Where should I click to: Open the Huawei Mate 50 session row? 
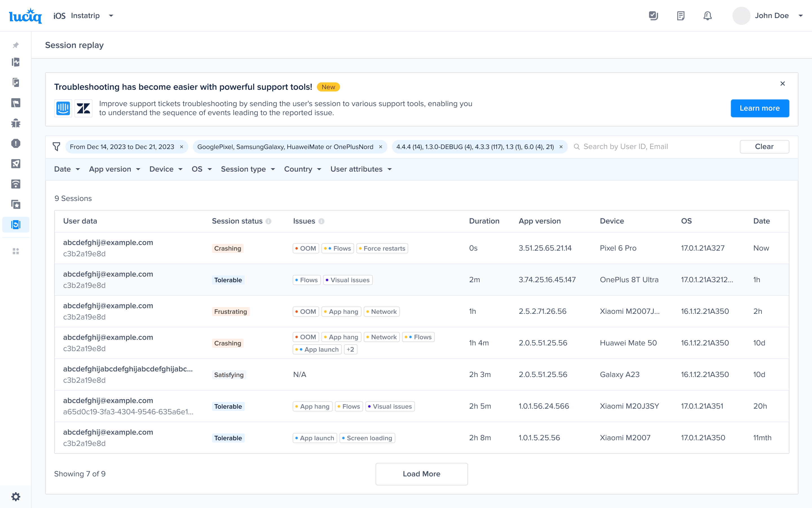point(422,343)
